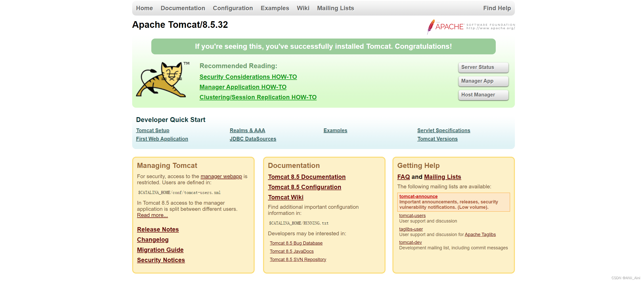644x282 pixels.
Task: Open the tomcat-users mailing list
Action: (412, 216)
